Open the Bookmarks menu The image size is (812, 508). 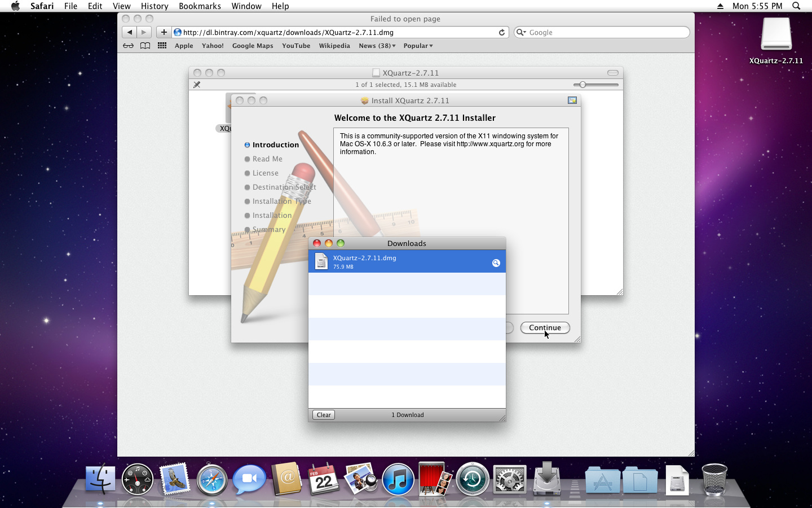tap(200, 6)
